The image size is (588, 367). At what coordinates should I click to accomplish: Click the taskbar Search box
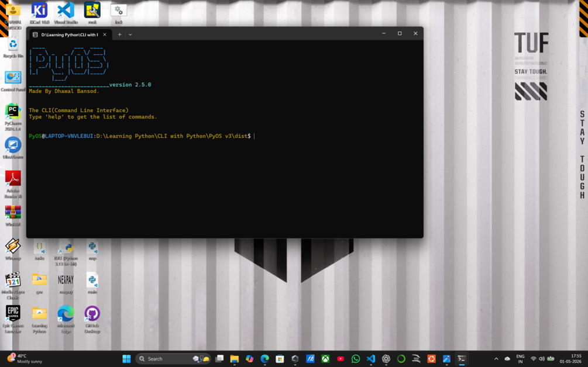coord(173,359)
